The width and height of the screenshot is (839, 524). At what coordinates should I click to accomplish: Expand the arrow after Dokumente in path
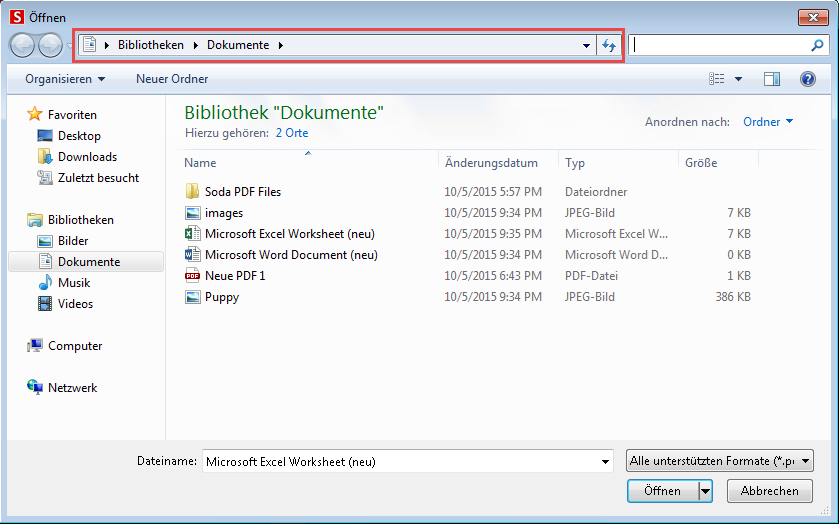click(281, 45)
